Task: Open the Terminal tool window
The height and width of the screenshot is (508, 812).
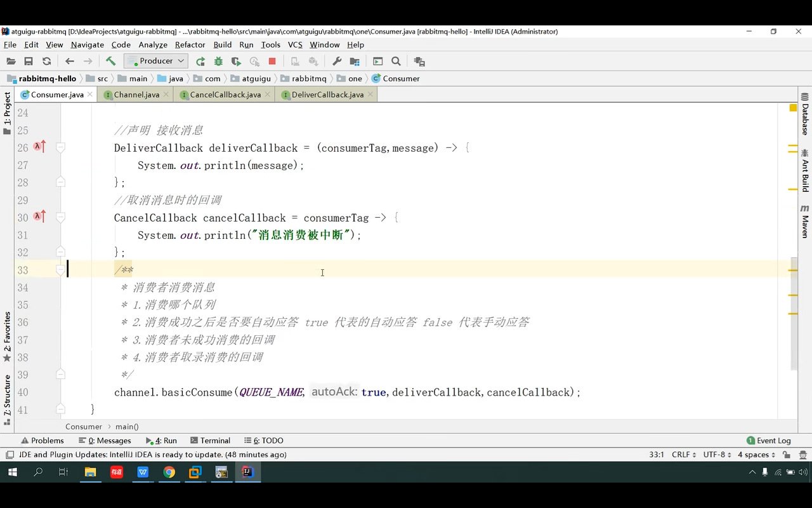Action: (x=210, y=441)
